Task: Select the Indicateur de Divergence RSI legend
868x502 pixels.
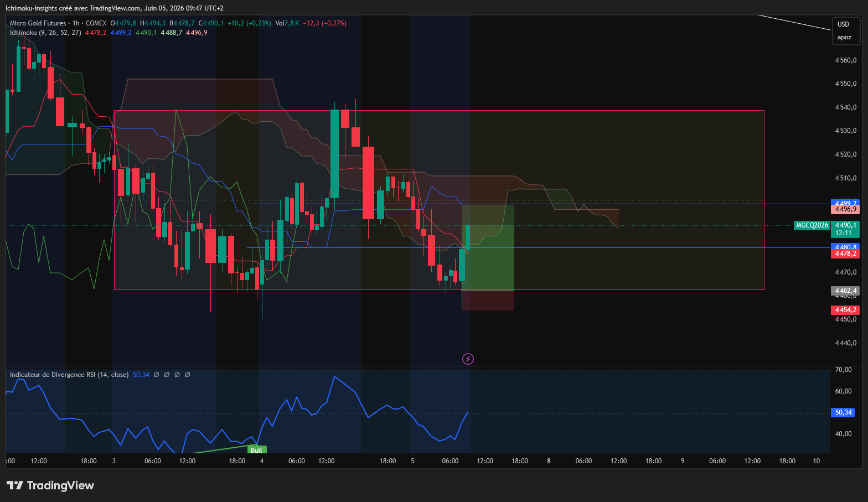Action: (x=69, y=375)
